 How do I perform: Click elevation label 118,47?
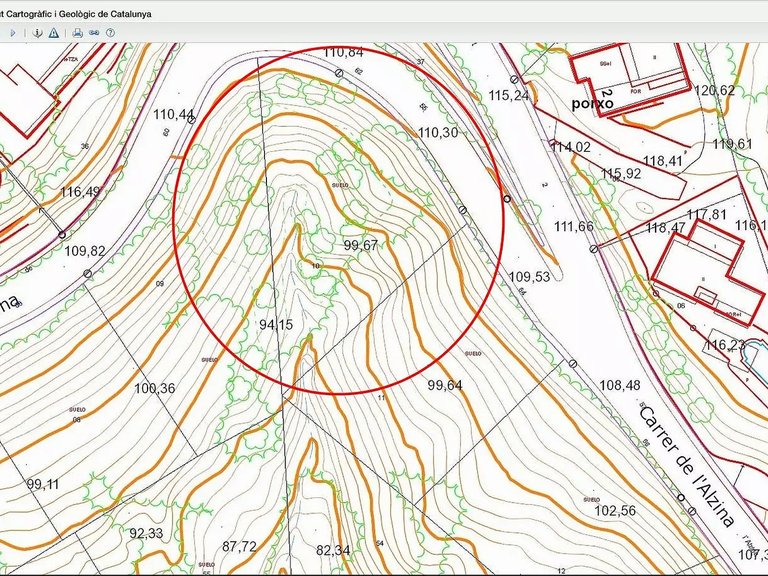pyautogui.click(x=666, y=228)
